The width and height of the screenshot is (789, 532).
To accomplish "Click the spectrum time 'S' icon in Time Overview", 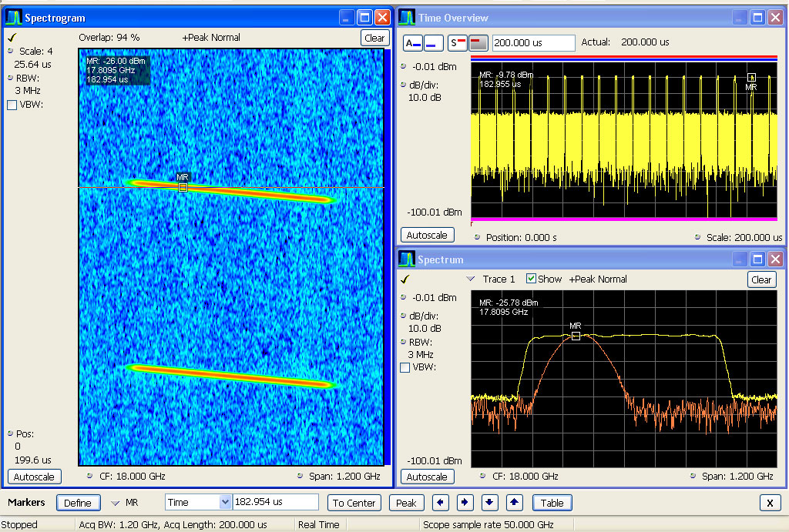I will [x=458, y=43].
